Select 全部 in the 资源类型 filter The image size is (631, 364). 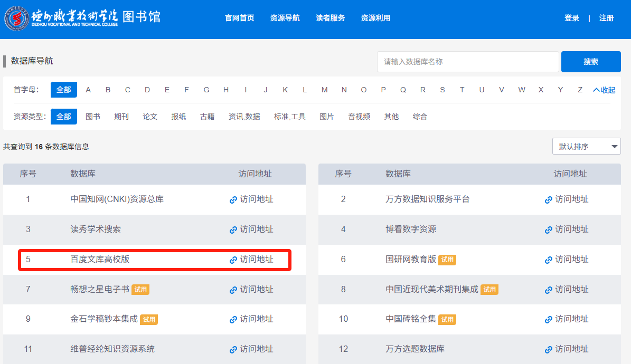click(x=63, y=117)
